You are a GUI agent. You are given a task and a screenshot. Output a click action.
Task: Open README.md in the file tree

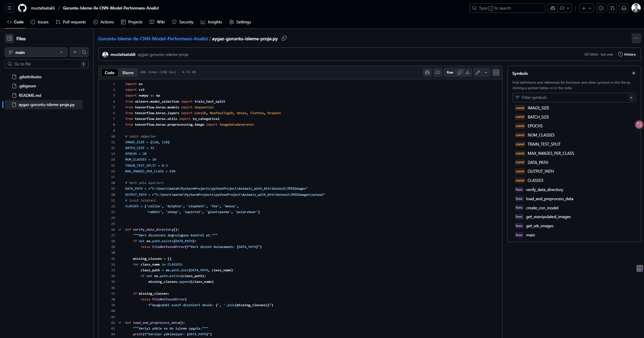[x=30, y=96]
